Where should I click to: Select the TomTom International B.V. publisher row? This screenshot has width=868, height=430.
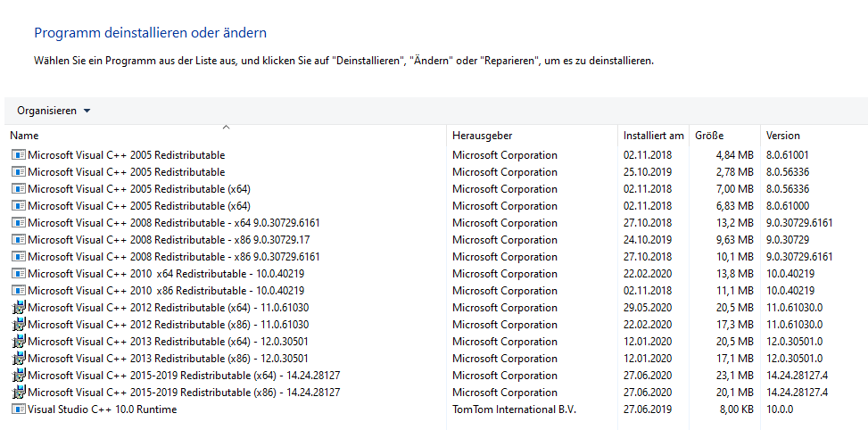[512, 409]
